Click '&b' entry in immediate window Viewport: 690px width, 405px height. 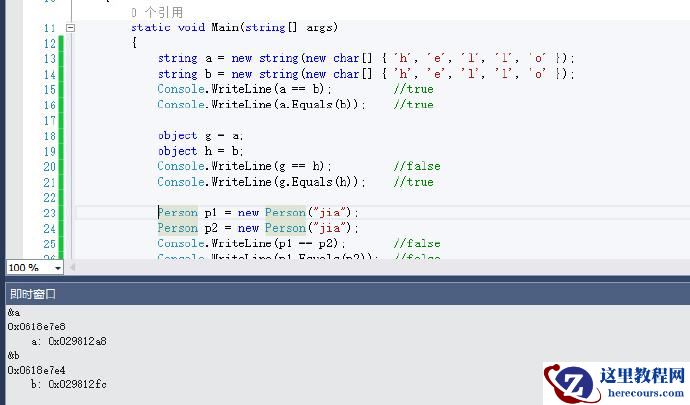[x=14, y=355]
